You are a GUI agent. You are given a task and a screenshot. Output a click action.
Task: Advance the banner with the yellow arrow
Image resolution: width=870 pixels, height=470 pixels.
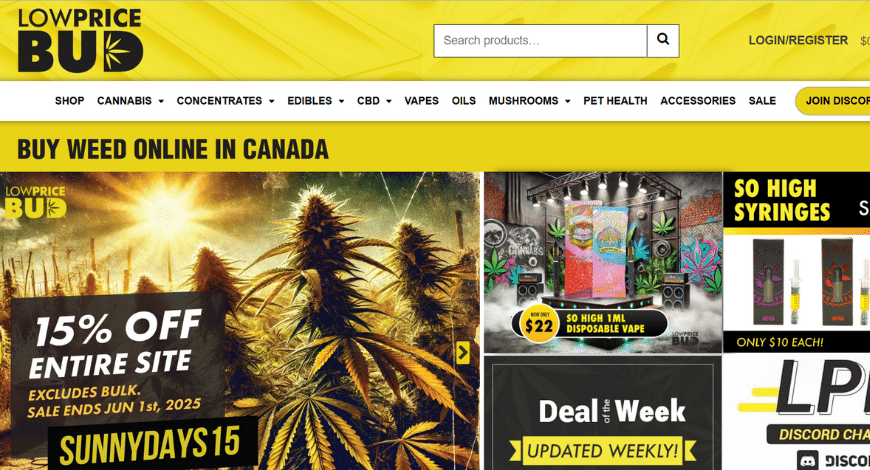[463, 352]
